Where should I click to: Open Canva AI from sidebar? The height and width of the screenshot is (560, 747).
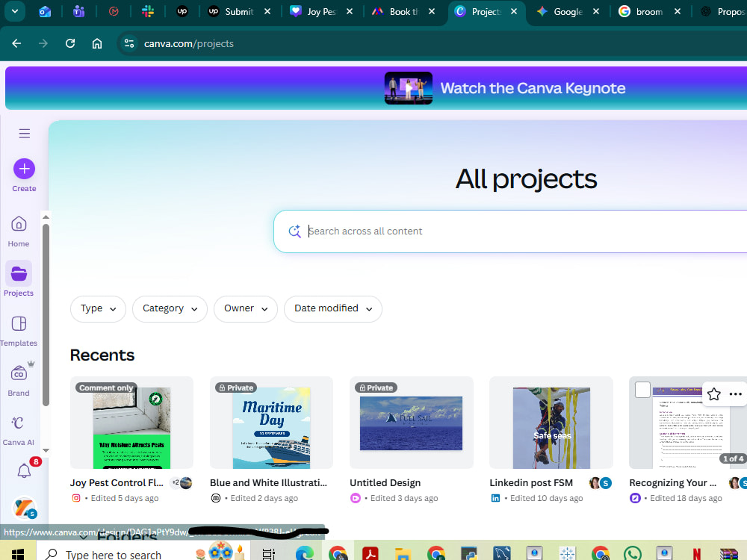(18, 430)
